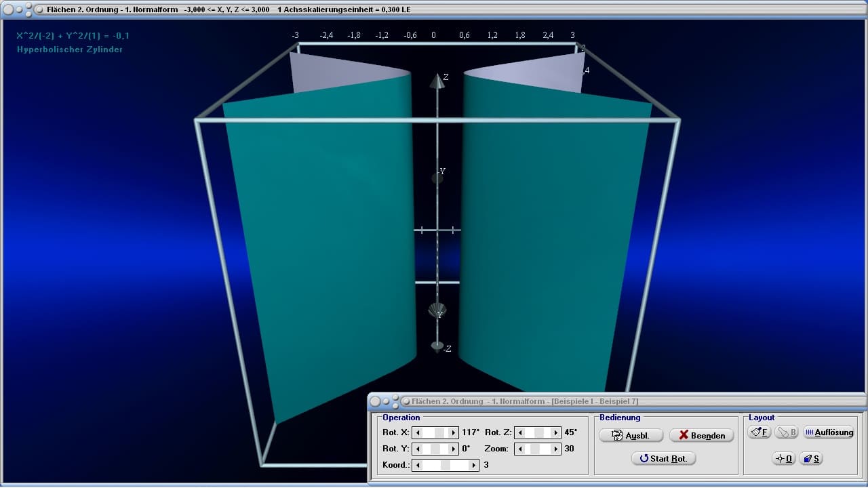Click the Rot. Z scrollbar thumb

[x=539, y=432]
